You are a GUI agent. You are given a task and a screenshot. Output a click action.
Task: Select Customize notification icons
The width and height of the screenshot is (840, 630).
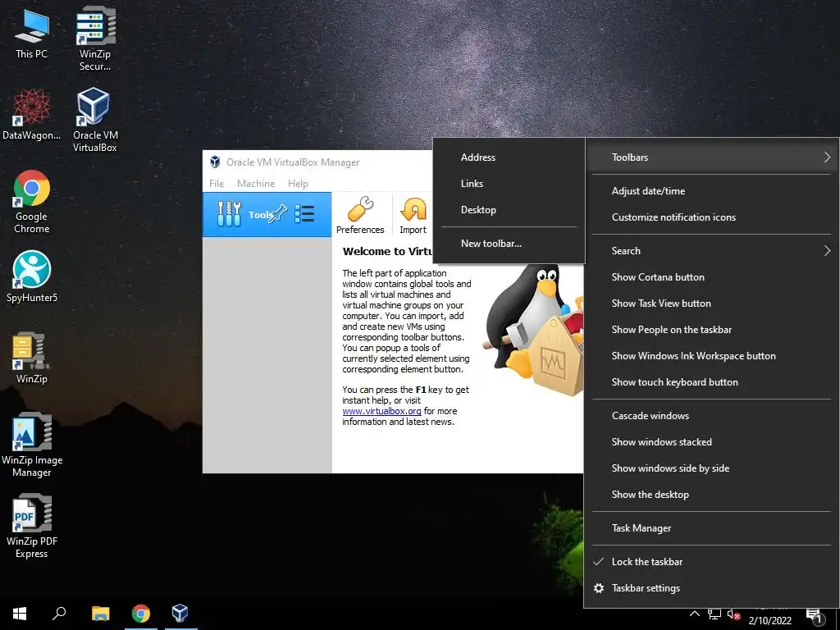(x=711, y=217)
